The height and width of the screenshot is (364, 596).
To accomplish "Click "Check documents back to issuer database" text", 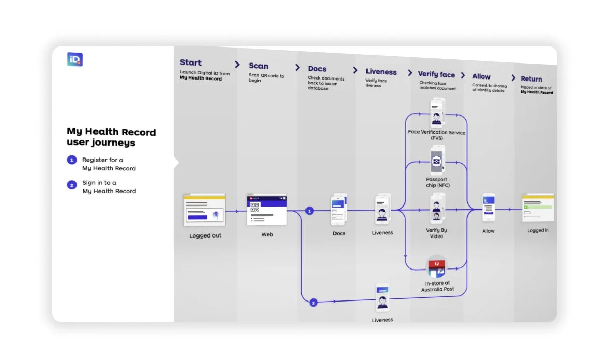I will click(x=326, y=83).
